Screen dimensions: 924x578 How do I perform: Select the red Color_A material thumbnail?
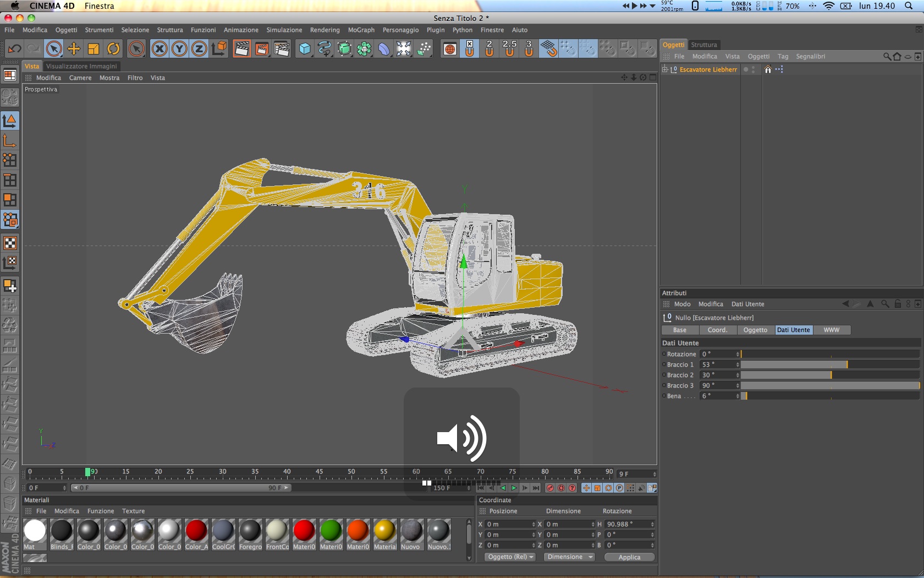(196, 531)
